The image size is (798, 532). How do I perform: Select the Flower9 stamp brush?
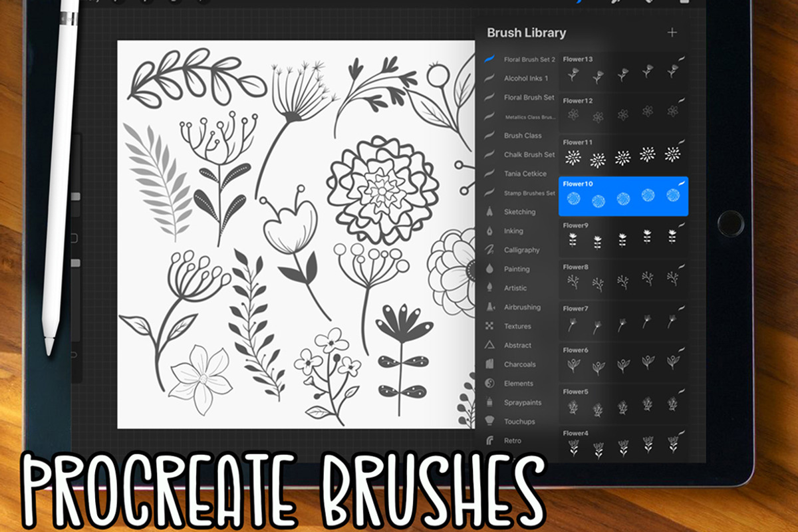[623, 237]
